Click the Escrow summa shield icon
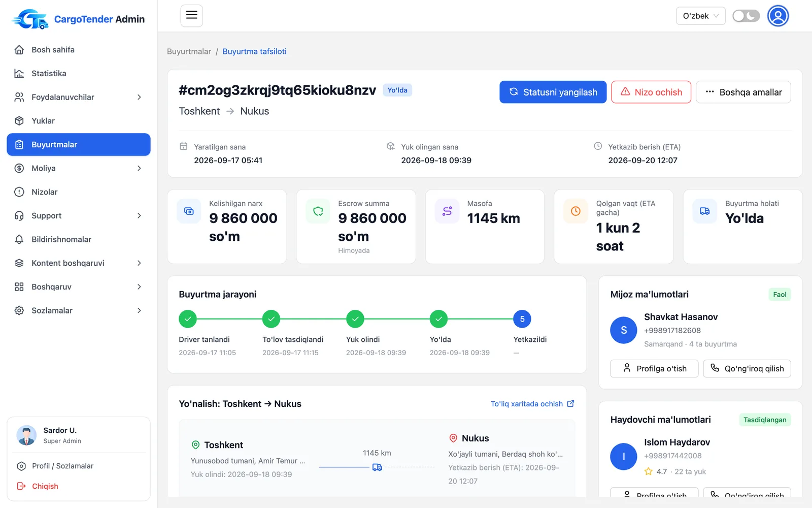The width and height of the screenshot is (812, 508). (x=318, y=211)
